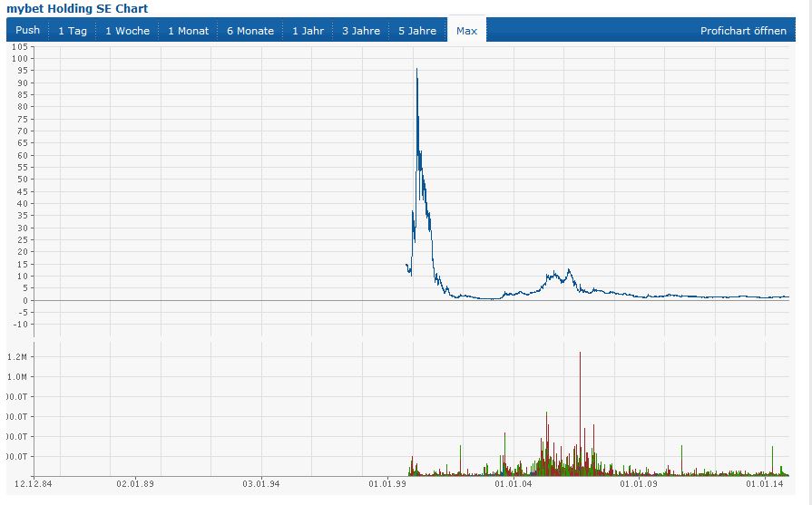
Task: Click the 1.2M volume axis label
Action: tap(17, 356)
